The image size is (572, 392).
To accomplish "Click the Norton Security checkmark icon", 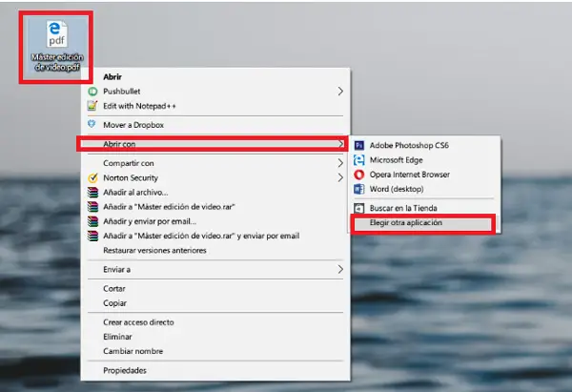I will tap(92, 177).
